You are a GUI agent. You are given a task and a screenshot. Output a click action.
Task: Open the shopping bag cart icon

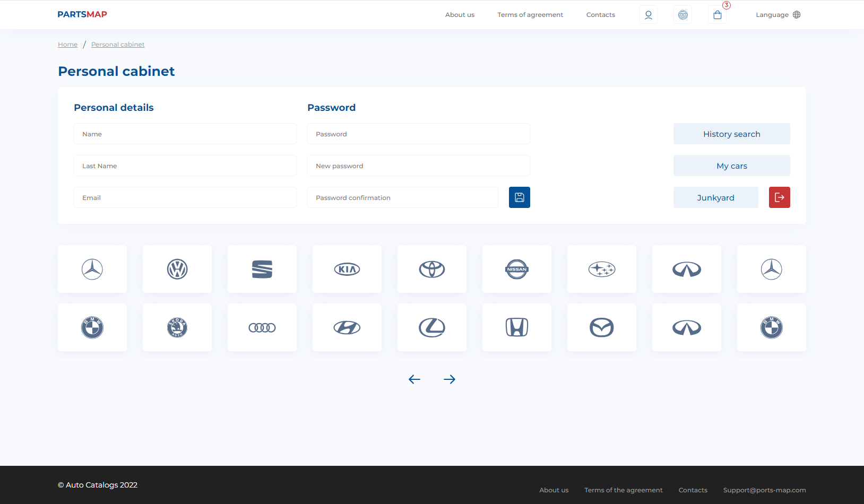[717, 15]
